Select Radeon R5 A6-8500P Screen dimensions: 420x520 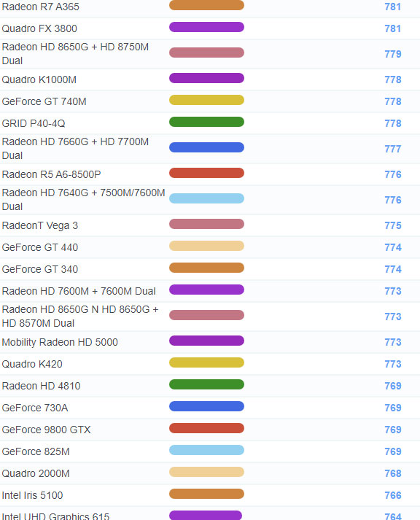51,174
